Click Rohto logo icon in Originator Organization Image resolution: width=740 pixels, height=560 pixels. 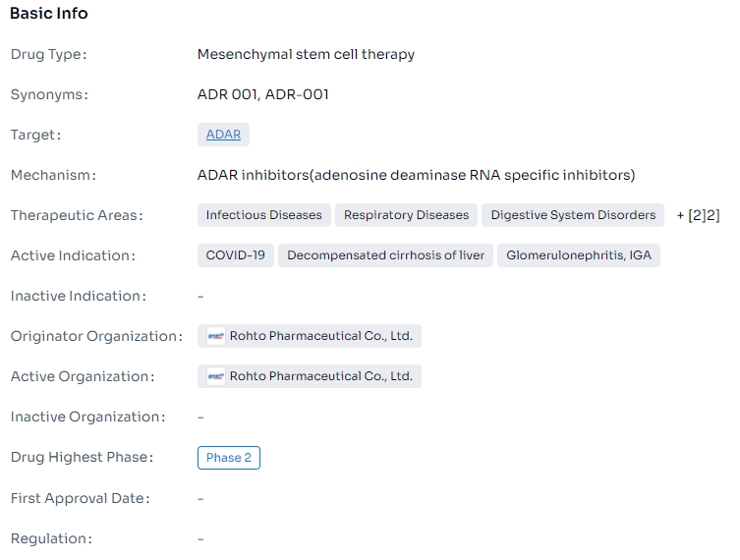[215, 336]
